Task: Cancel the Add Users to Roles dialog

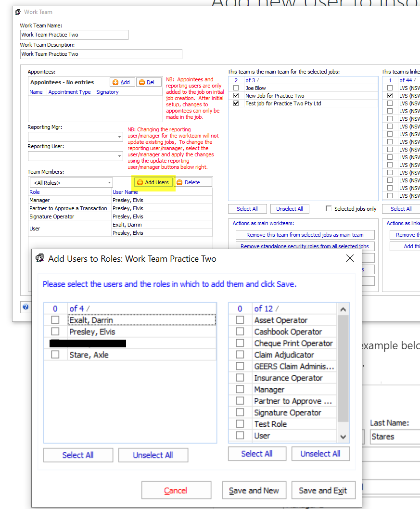Action: (x=176, y=490)
